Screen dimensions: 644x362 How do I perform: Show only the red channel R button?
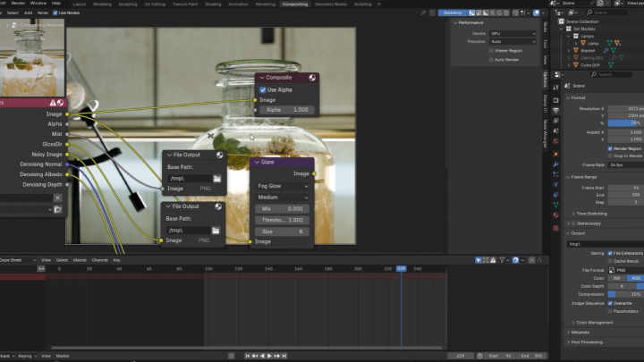point(493,13)
